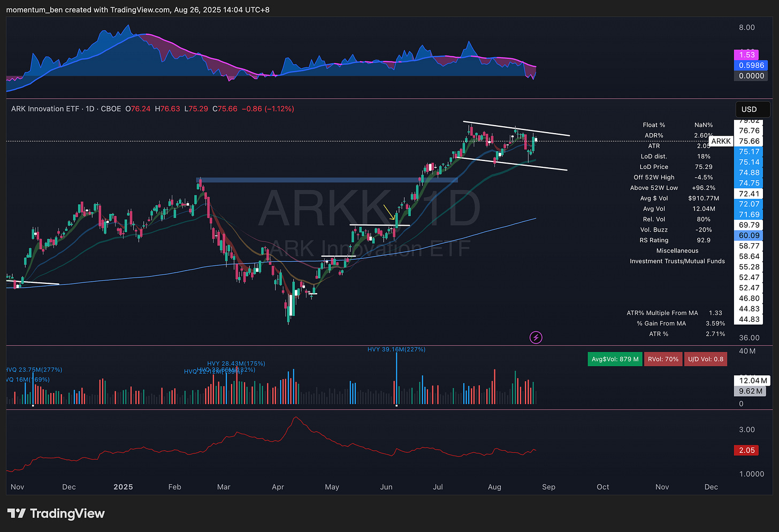Open the USD currency selector
779x532 pixels.
coord(753,109)
